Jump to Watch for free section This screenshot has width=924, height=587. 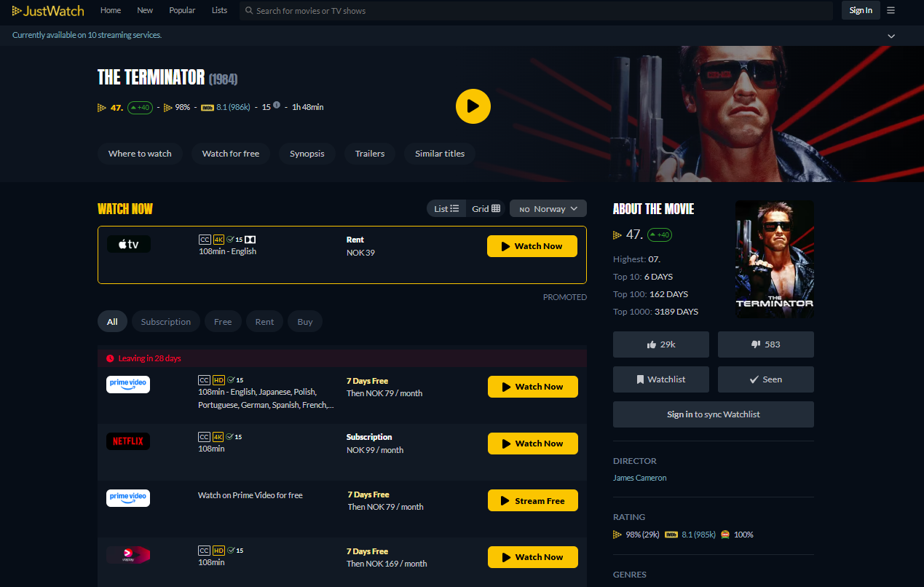pyautogui.click(x=231, y=154)
